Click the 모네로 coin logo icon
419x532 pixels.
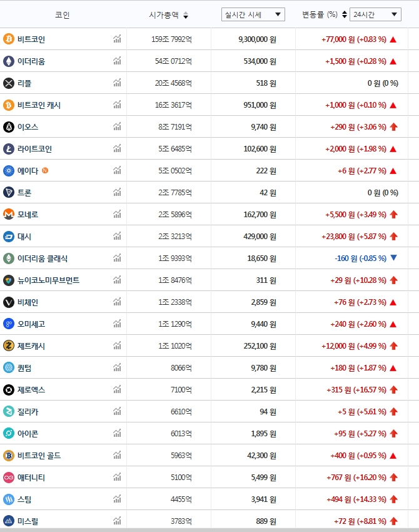[9, 215]
